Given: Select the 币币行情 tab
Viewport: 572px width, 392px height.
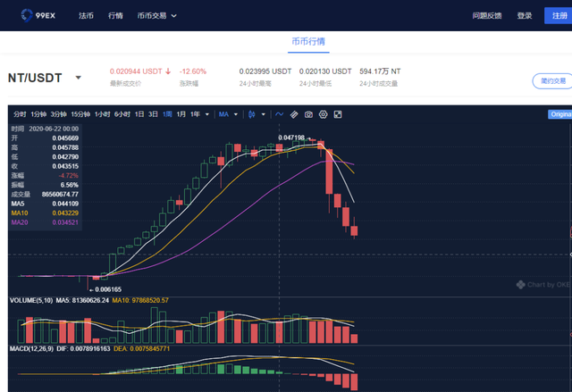Looking at the screenshot, I should (x=308, y=42).
